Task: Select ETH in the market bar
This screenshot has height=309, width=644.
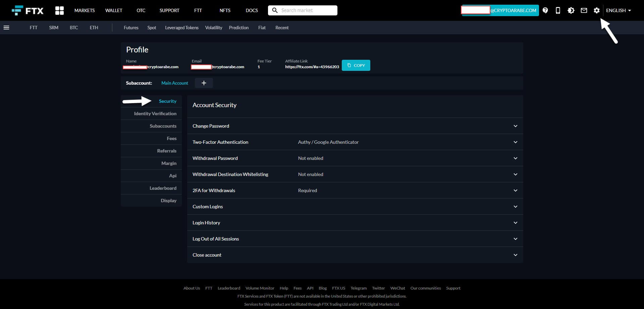Action: tap(94, 28)
